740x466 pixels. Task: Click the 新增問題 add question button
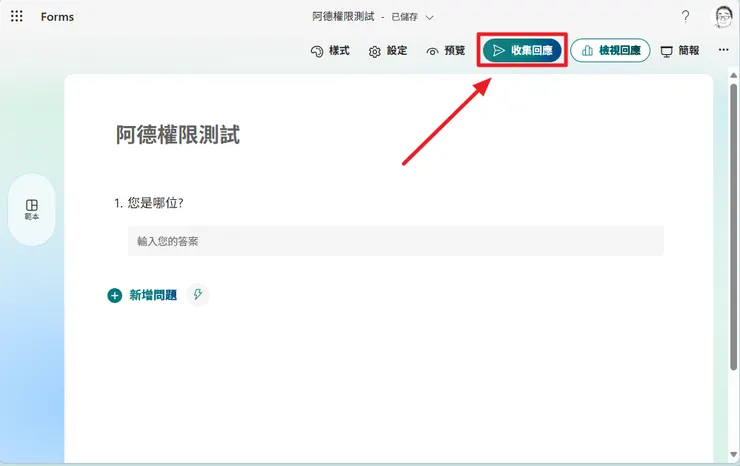[x=142, y=295]
